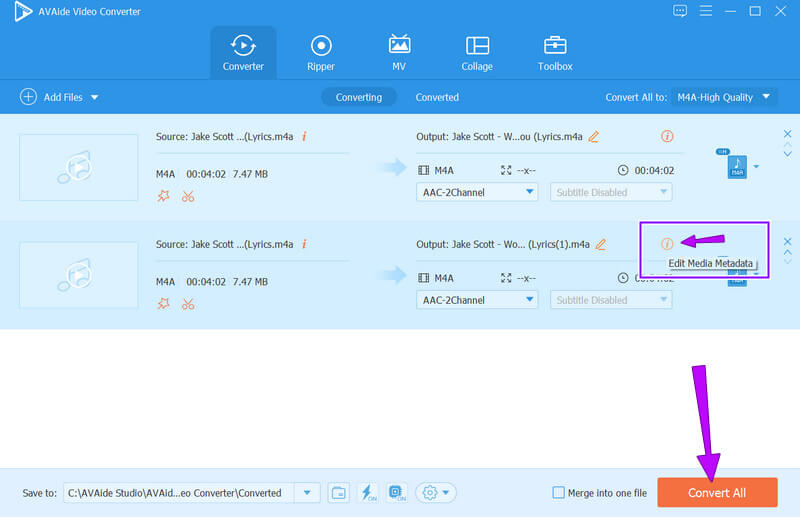Viewport: 800px width, 517px height.
Task: Move second file up in list
Action: tap(787, 252)
